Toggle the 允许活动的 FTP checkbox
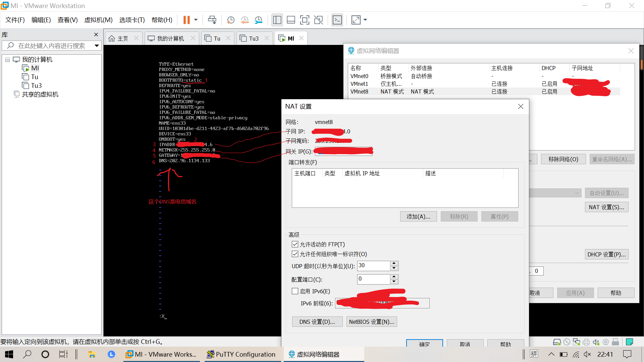Viewport: 644px width, 362px height. tap(295, 244)
